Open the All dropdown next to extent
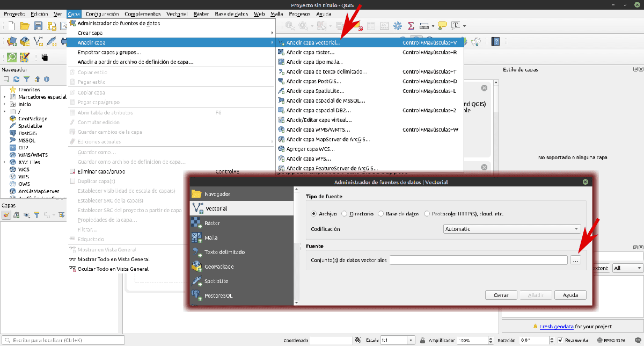This screenshot has height=346, width=644. tap(628, 268)
